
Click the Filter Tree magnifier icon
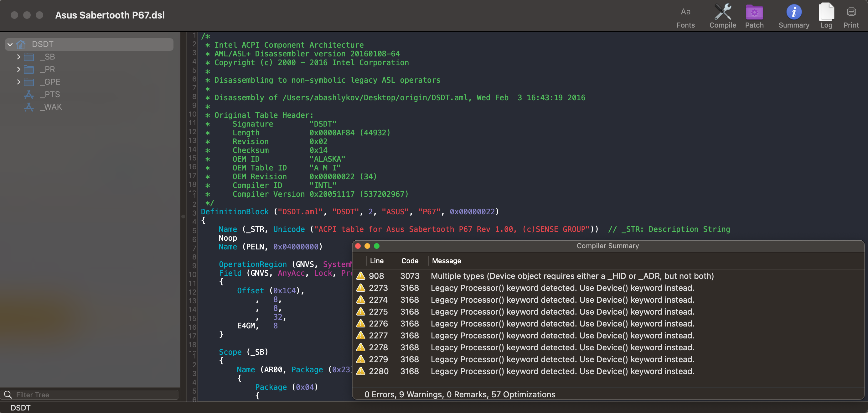point(8,395)
